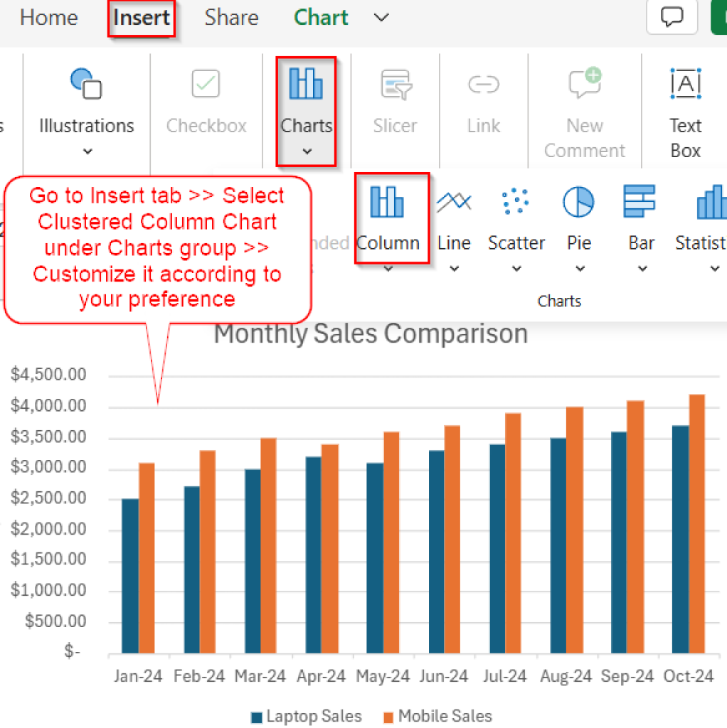Toggle the Laptop Sales legend entry
Screen dimensions: 727x728
(307, 716)
